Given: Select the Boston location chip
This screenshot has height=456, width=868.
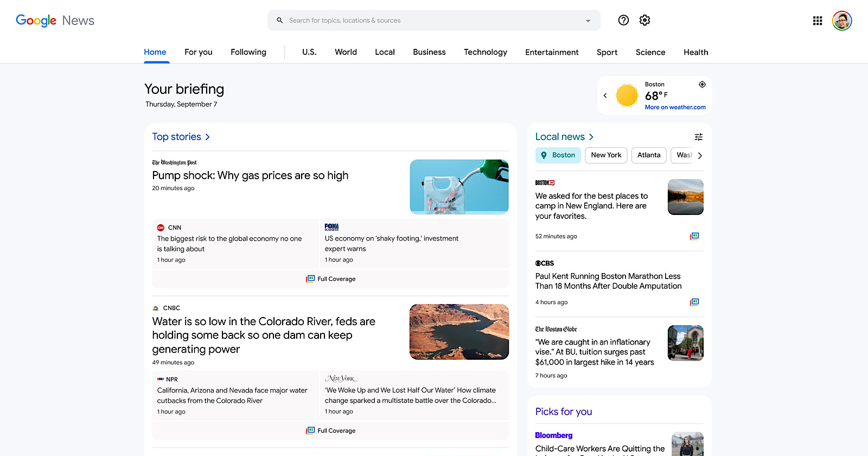Looking at the screenshot, I should coord(558,155).
